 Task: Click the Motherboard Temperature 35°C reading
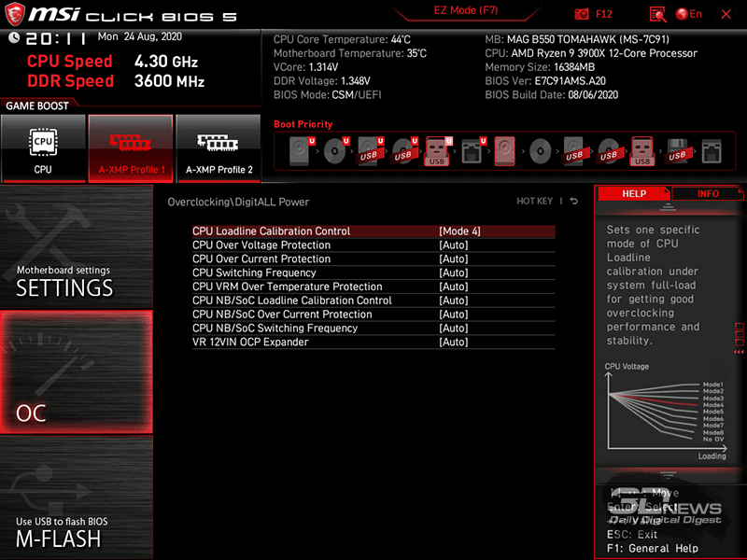[x=350, y=53]
